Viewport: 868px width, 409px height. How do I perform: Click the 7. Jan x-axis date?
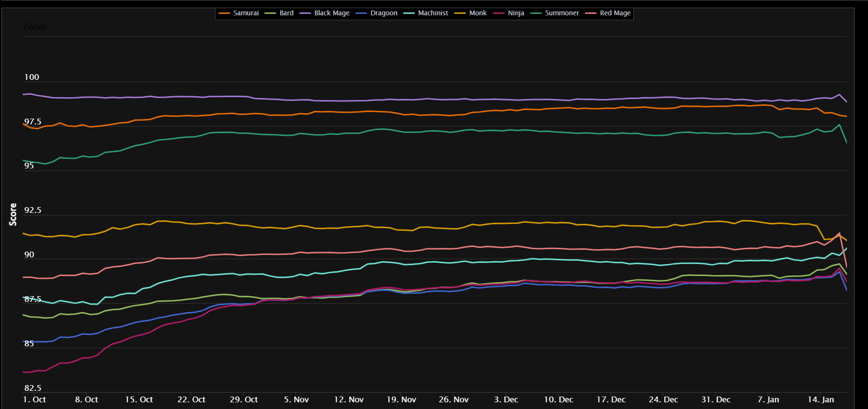tap(769, 399)
